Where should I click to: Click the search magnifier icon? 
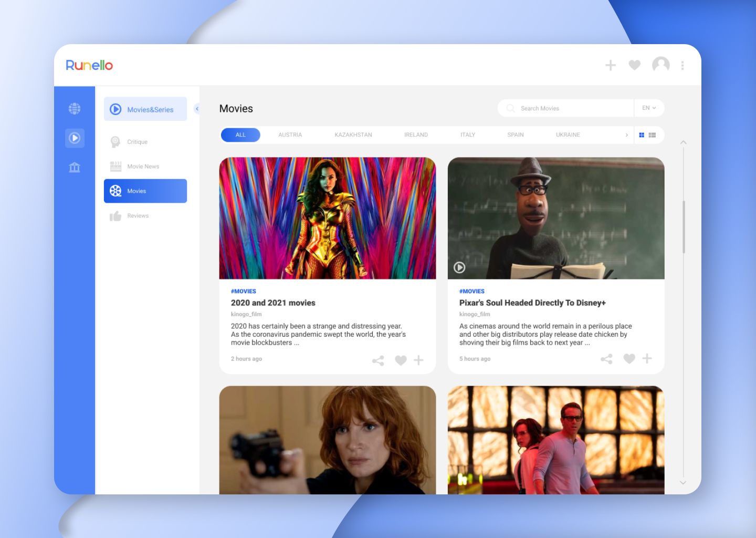(x=510, y=108)
